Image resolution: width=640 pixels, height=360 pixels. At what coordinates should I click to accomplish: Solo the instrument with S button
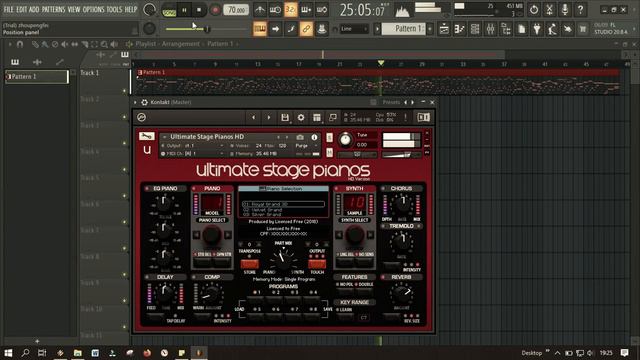point(329,138)
